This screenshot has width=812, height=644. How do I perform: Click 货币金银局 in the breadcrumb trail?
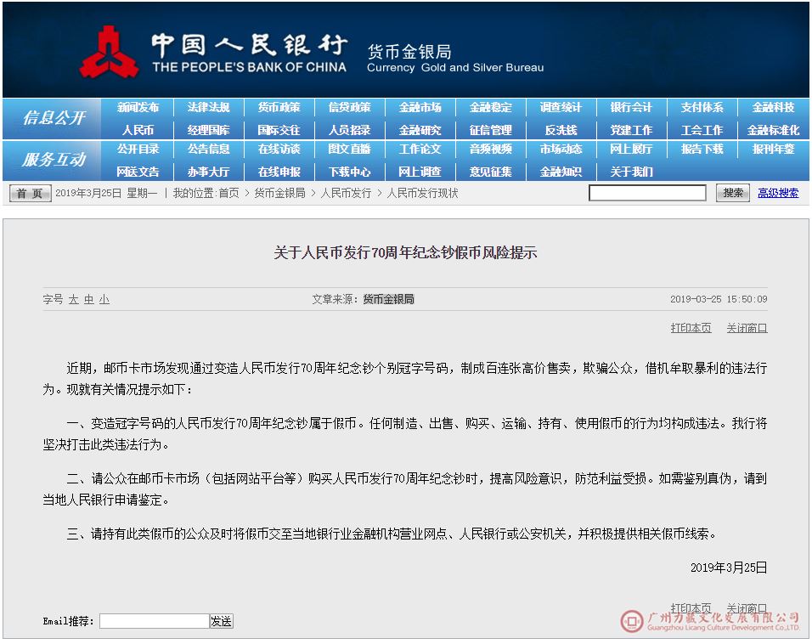click(279, 193)
